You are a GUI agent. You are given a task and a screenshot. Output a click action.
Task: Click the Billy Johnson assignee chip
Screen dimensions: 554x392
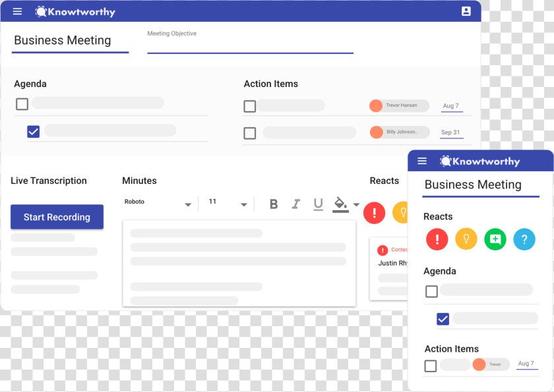coord(400,132)
